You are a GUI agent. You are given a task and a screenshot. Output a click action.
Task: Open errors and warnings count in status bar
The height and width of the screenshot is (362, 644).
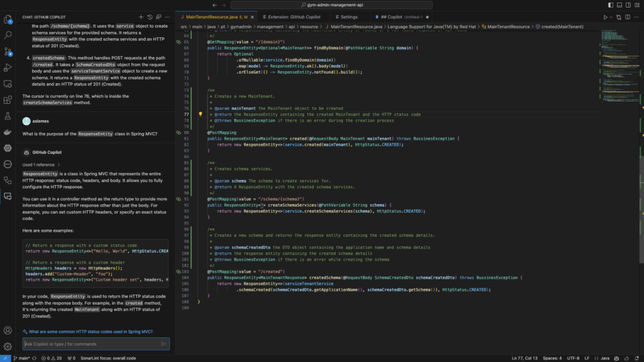pos(52,358)
